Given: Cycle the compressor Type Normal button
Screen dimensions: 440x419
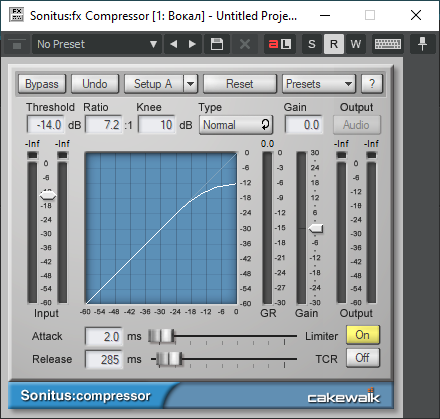Looking at the screenshot, I should pyautogui.click(x=236, y=125).
